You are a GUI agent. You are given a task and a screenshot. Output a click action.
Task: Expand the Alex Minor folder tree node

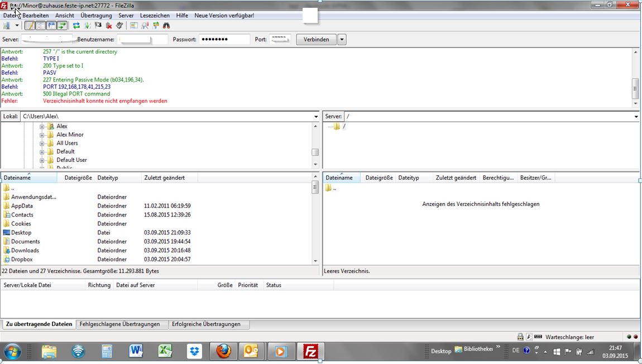coord(42,135)
